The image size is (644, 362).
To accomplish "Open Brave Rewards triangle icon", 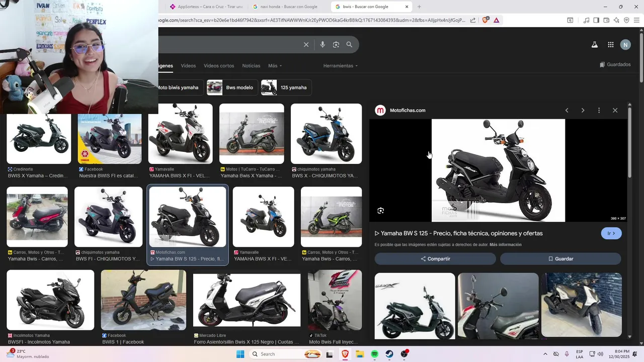I will 497,20.
